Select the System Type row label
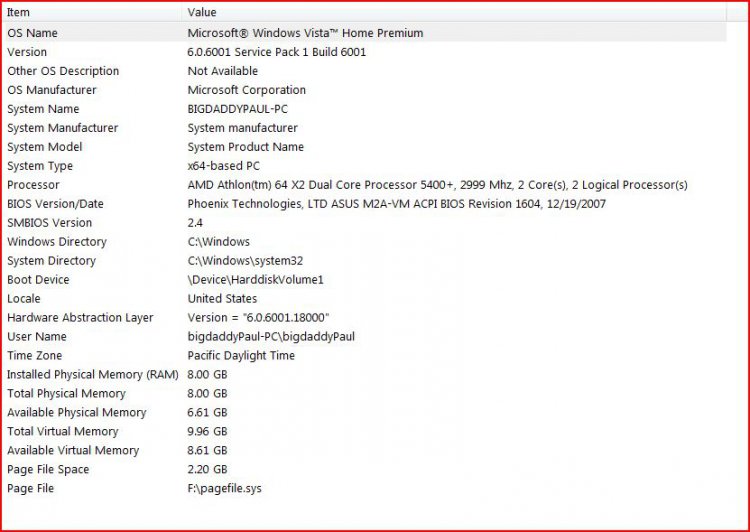The height and width of the screenshot is (532, 750). (x=40, y=166)
